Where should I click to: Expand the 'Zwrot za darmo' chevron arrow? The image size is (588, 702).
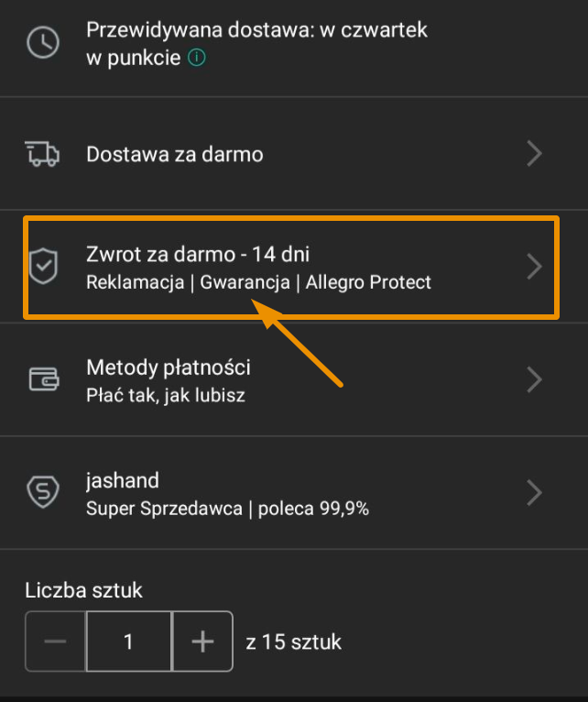534,267
